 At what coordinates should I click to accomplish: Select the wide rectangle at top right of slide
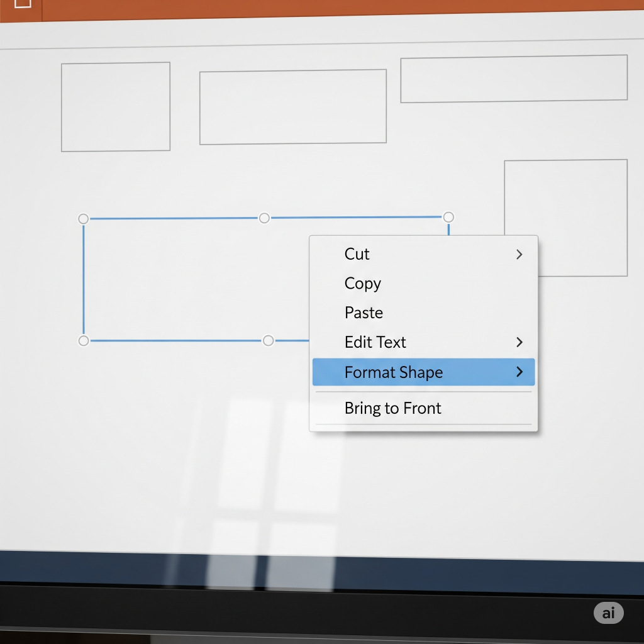click(x=514, y=79)
